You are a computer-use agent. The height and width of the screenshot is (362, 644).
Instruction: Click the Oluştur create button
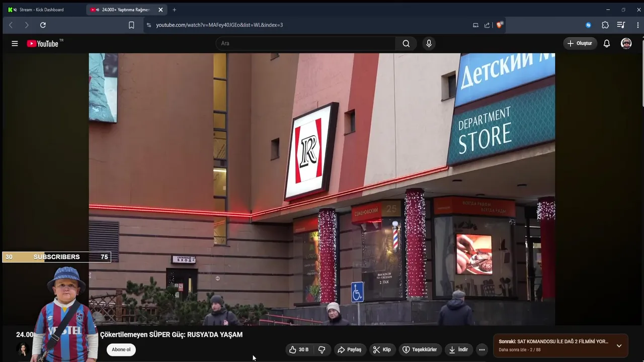click(580, 44)
